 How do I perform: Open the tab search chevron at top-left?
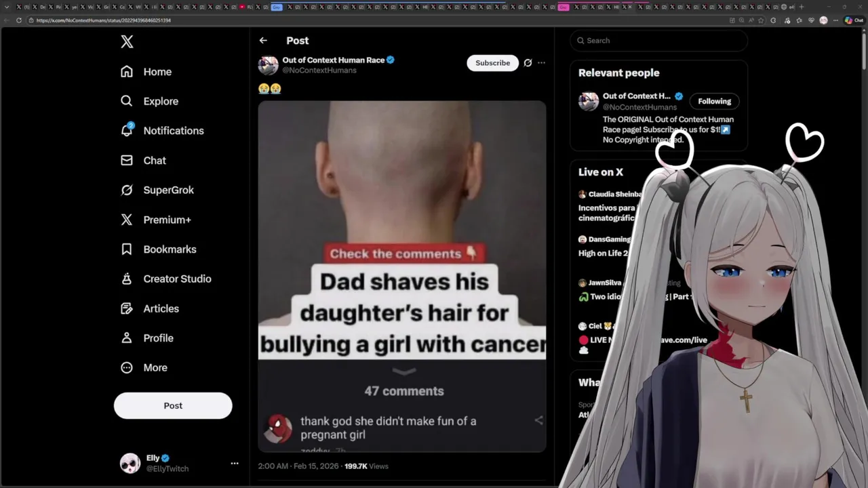point(7,7)
